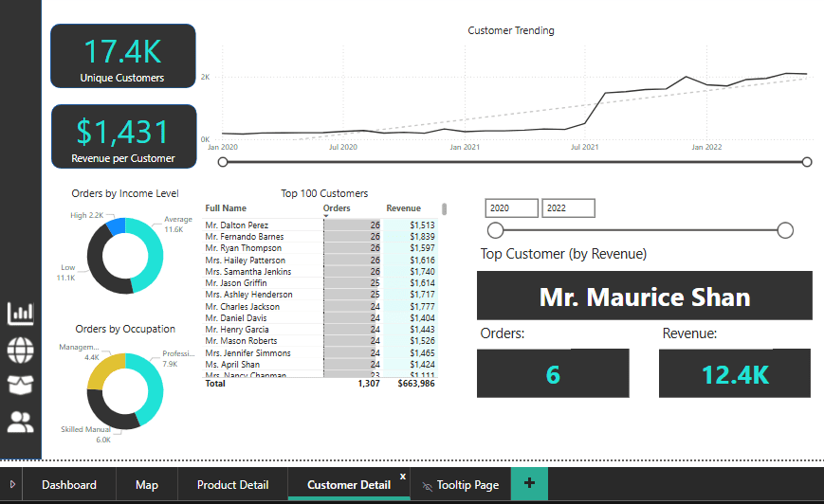This screenshot has width=824, height=504.
Task: Click the 2022 end year input field
Action: (569, 207)
